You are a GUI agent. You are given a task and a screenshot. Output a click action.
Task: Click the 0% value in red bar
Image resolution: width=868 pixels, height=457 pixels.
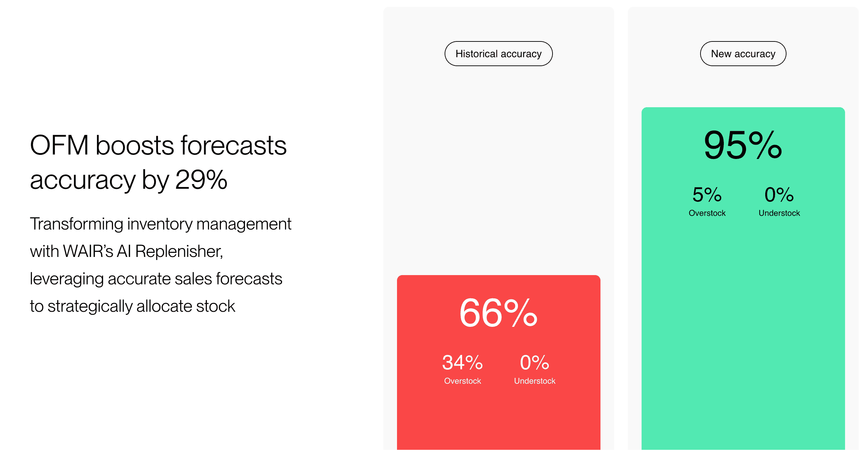click(x=534, y=362)
